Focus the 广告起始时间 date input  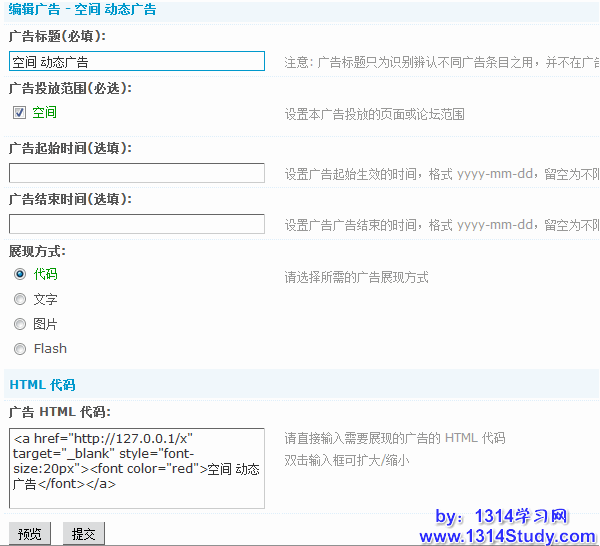(136, 173)
